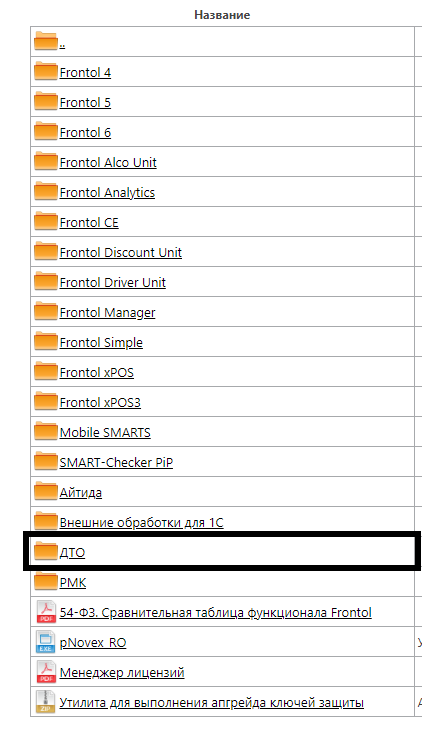Screen dimensions: 422x730
Task: Open the Frontol 5 folder link
Action: [85, 102]
